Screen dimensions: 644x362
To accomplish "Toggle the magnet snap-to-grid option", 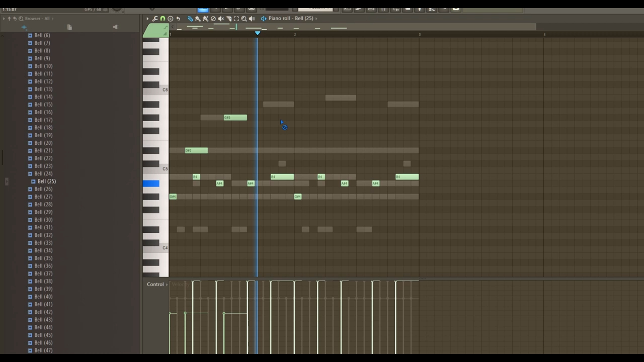I will click(163, 19).
